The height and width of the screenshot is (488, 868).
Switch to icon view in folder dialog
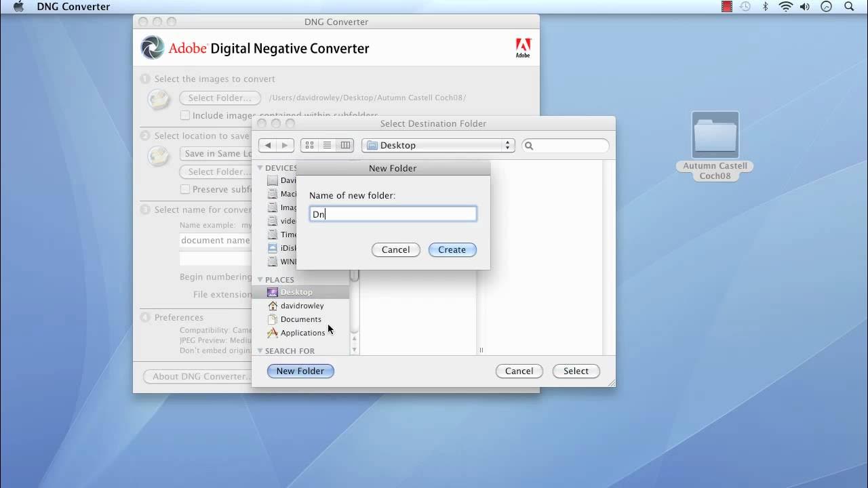click(309, 145)
